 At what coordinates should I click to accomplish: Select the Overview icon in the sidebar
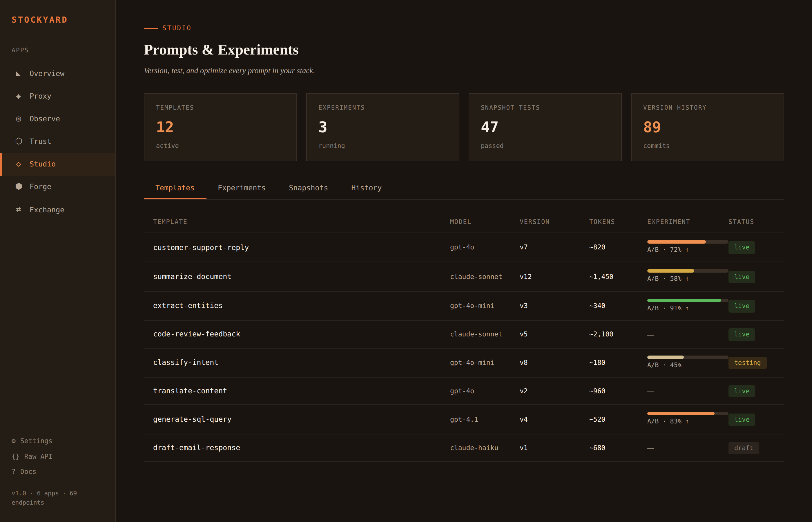(x=19, y=73)
